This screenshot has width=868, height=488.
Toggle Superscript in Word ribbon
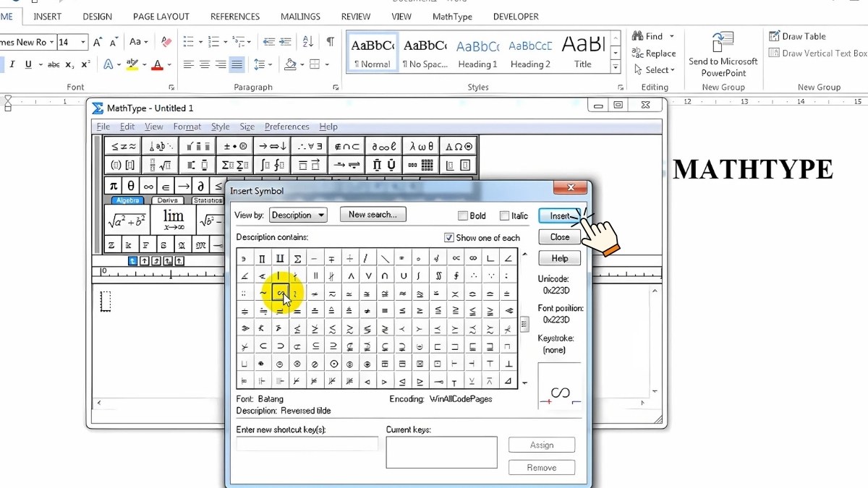coord(85,64)
